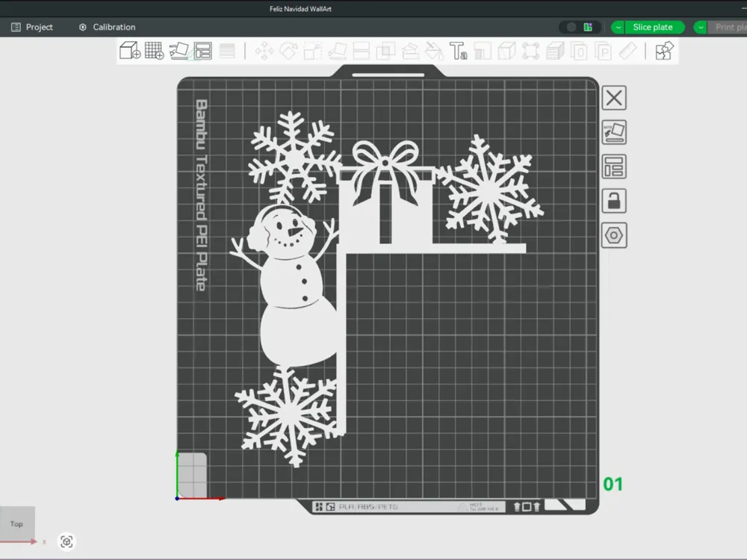Click the split icon marked with P
The image size is (747, 560).
[604, 51]
